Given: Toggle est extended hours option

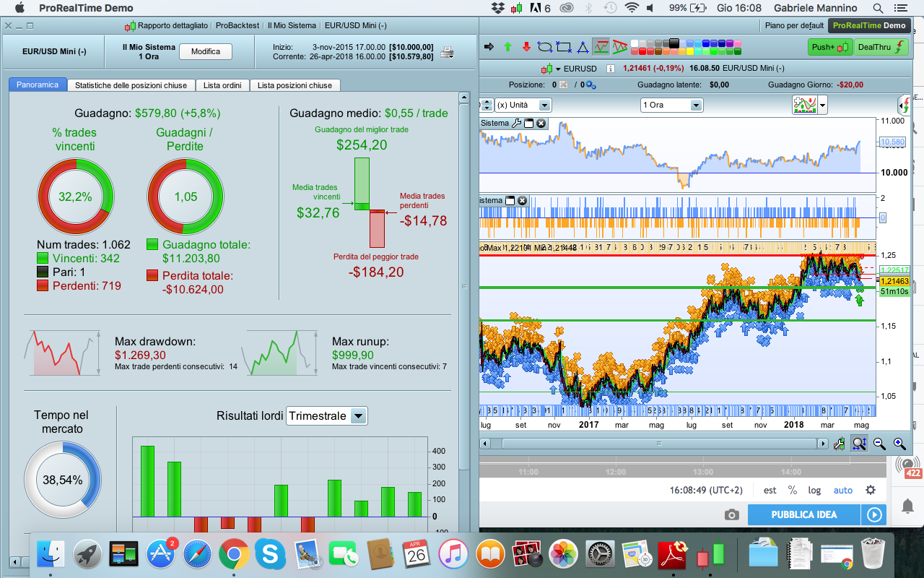Looking at the screenshot, I should click(x=770, y=490).
